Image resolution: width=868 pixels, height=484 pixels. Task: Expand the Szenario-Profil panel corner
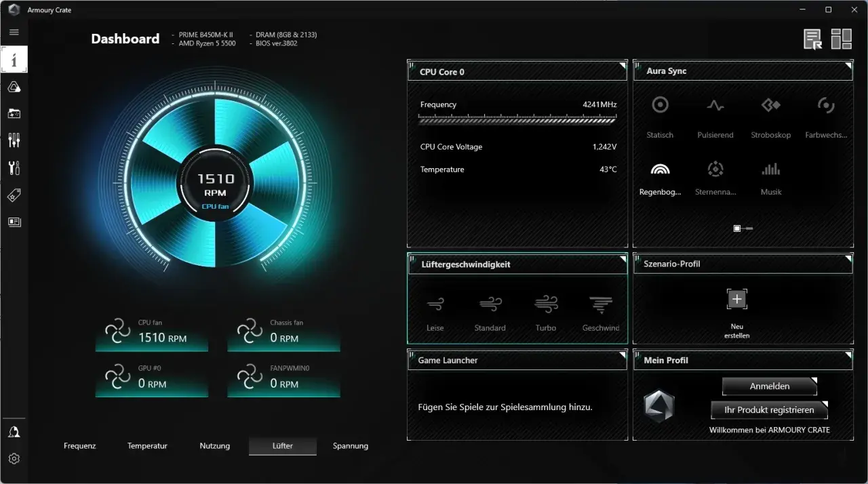click(x=848, y=259)
